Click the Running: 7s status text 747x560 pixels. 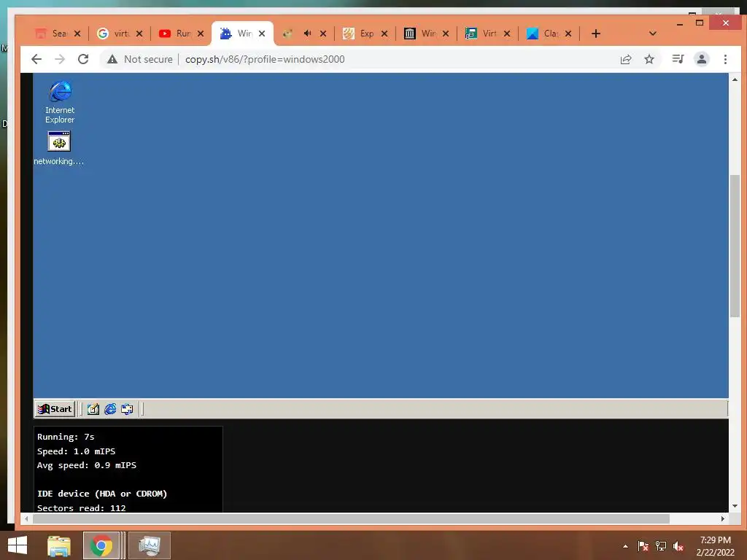click(x=66, y=437)
